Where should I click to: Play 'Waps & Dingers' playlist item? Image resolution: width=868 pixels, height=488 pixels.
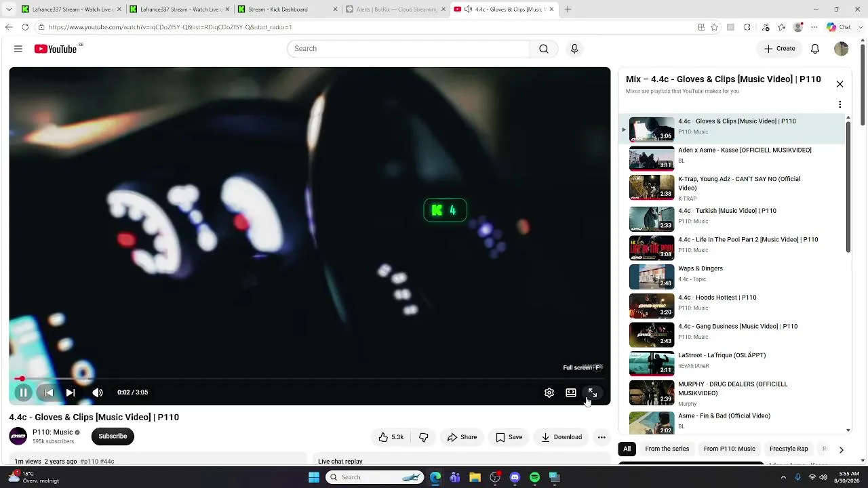coord(732,277)
